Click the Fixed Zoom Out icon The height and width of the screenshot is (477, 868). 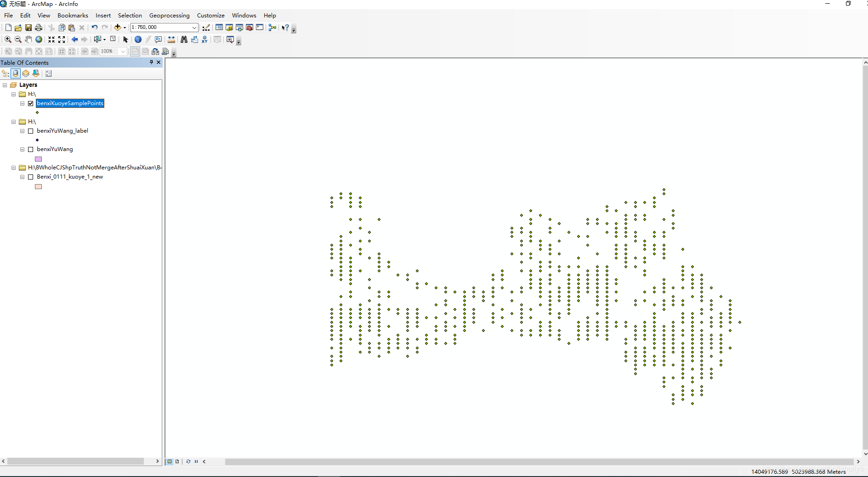point(62,39)
